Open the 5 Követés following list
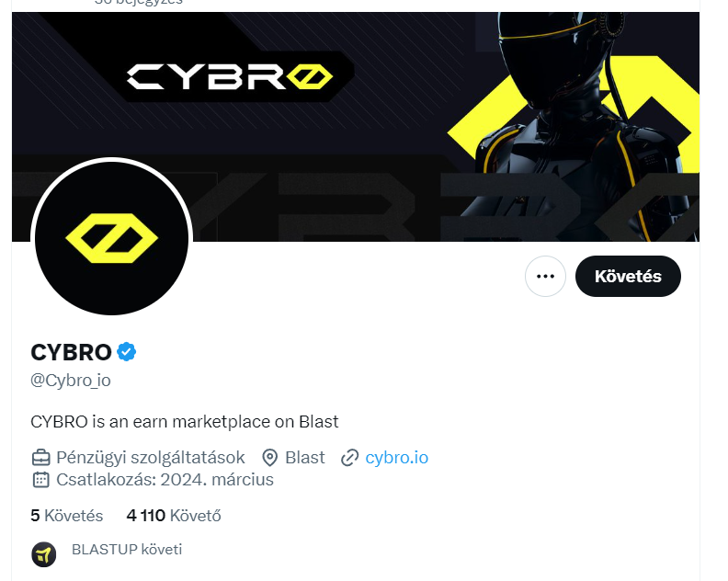The height and width of the screenshot is (581, 728). point(67,516)
